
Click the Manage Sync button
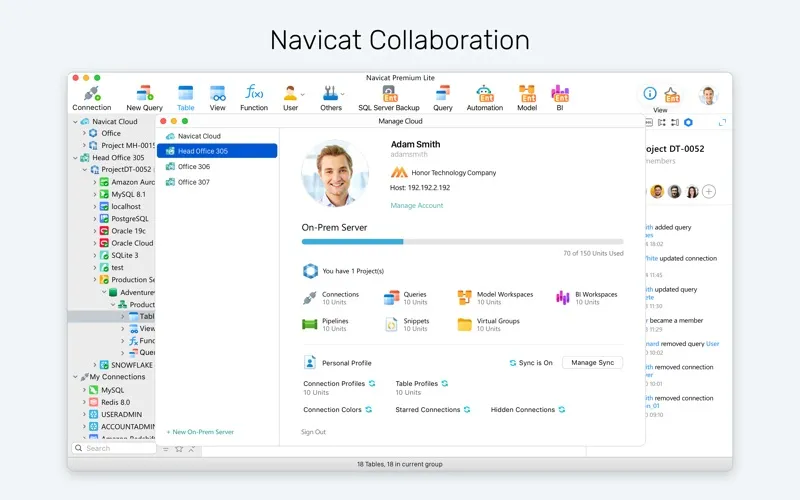[592, 363]
